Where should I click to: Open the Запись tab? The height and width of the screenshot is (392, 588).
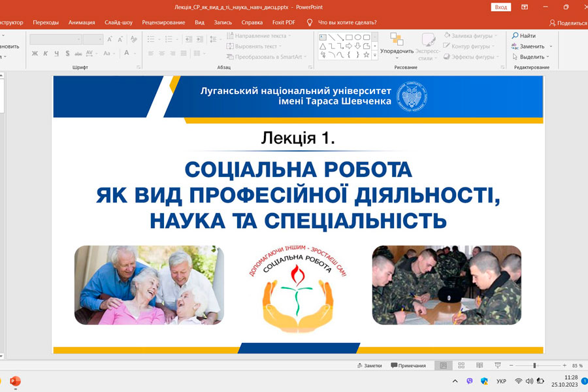tap(223, 22)
